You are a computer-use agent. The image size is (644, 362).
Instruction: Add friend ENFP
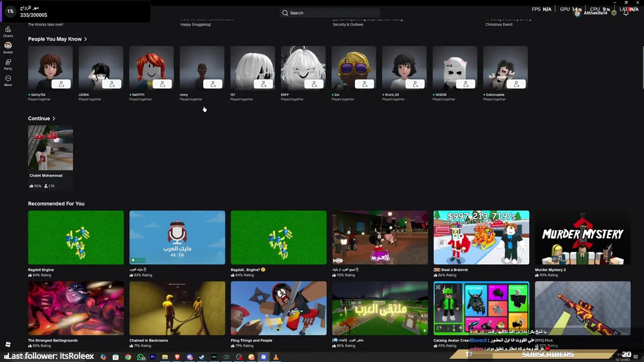click(x=314, y=84)
